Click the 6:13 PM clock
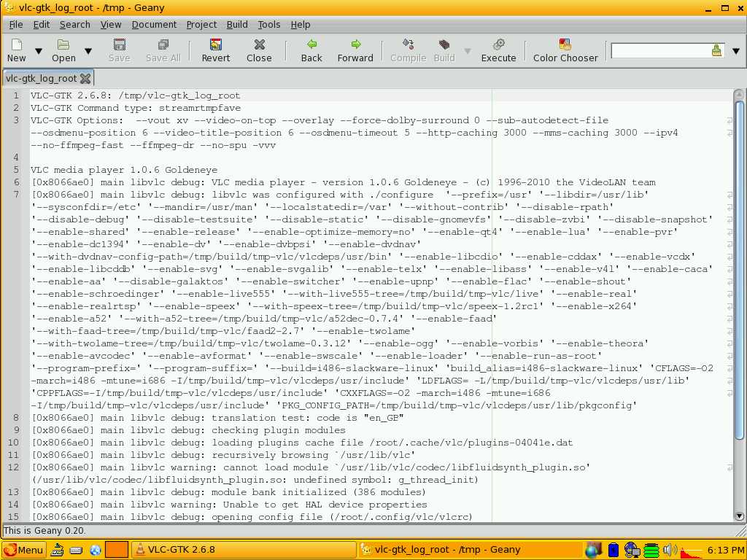Image resolution: width=747 pixels, height=560 pixels. point(725,551)
